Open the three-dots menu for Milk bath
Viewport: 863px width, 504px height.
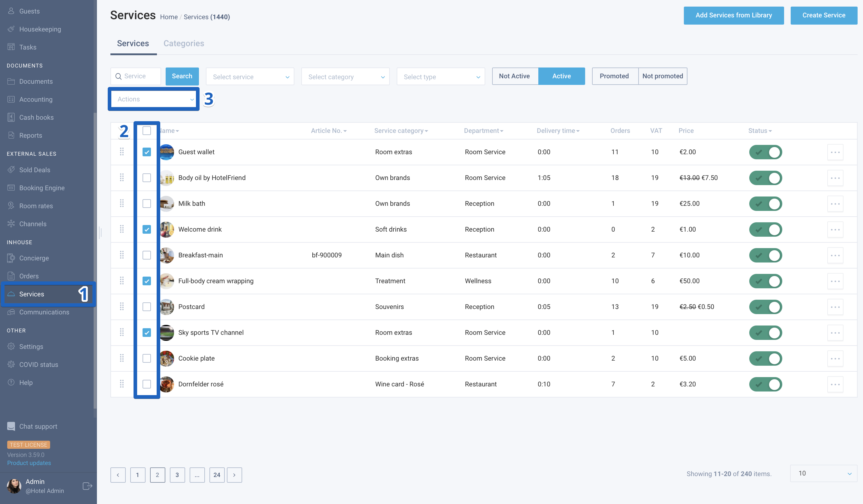pos(835,204)
